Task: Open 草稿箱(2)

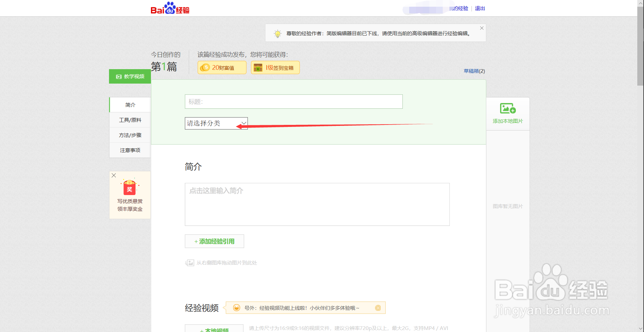Action: (474, 71)
